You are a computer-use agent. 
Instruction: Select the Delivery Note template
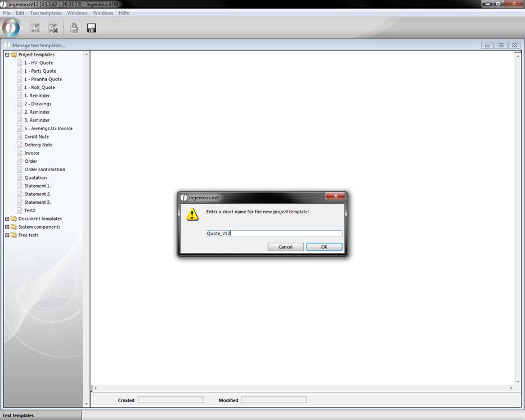tap(38, 145)
